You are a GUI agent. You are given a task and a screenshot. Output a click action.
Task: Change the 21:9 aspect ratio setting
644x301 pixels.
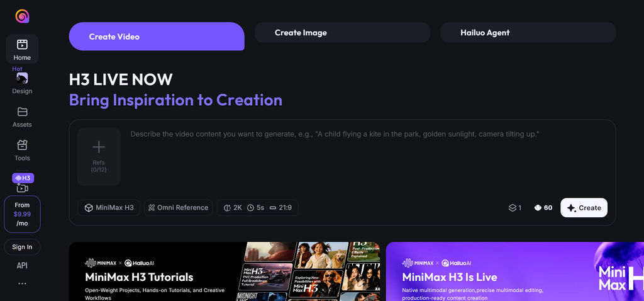pyautogui.click(x=281, y=208)
